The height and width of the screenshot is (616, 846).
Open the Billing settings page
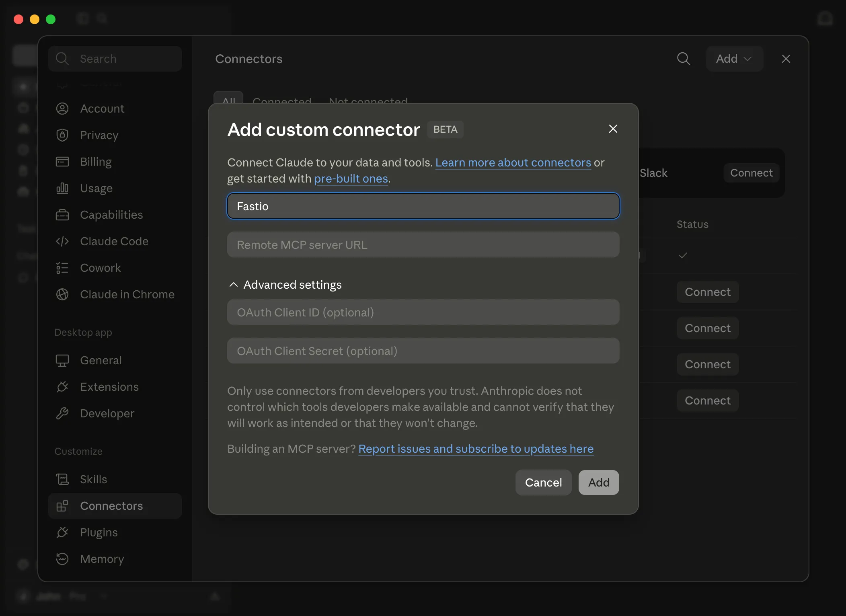pyautogui.click(x=115, y=162)
